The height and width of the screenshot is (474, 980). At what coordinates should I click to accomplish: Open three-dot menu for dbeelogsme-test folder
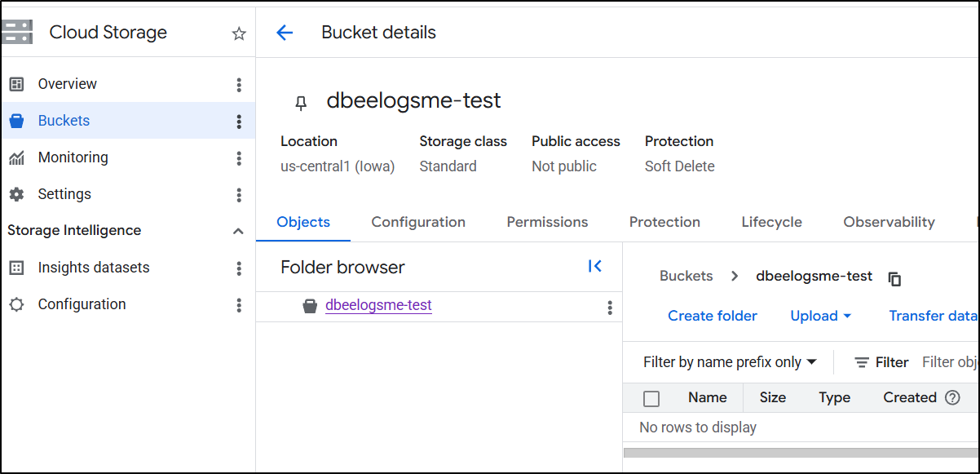coord(610,308)
